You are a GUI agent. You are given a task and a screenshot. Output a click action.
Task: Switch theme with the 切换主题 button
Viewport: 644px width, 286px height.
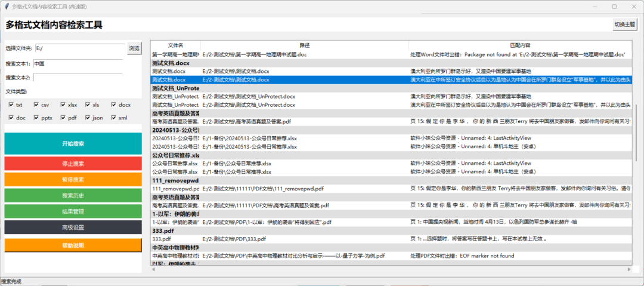tap(625, 24)
